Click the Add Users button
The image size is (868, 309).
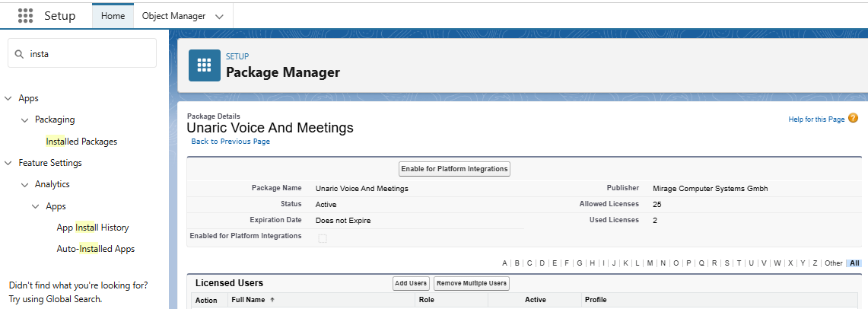coord(411,283)
